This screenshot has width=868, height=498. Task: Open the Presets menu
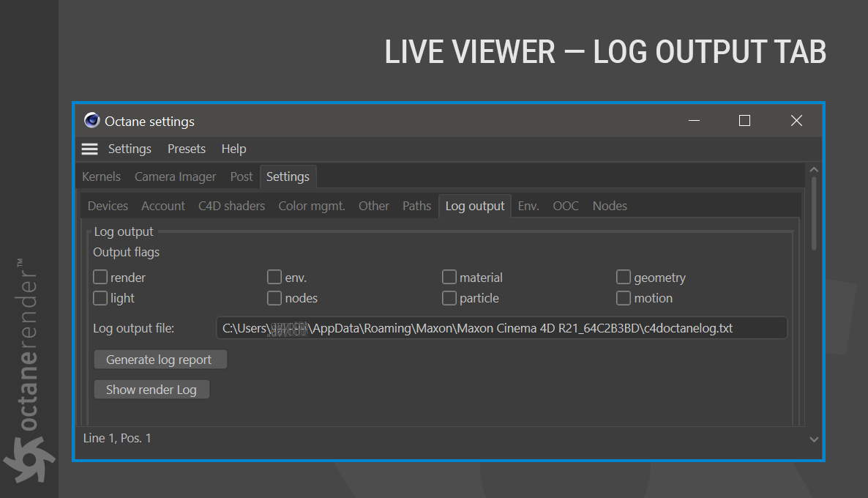(187, 149)
